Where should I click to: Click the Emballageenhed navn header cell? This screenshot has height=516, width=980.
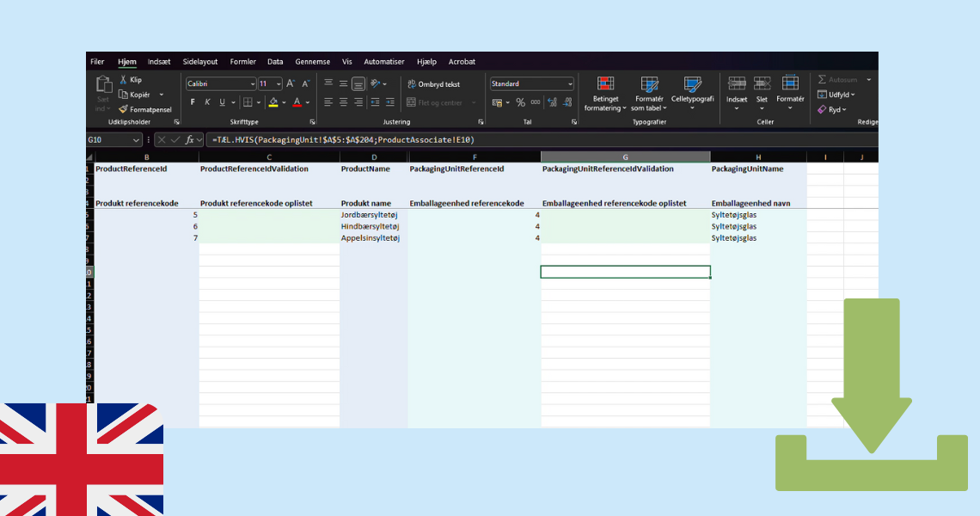tap(758, 203)
